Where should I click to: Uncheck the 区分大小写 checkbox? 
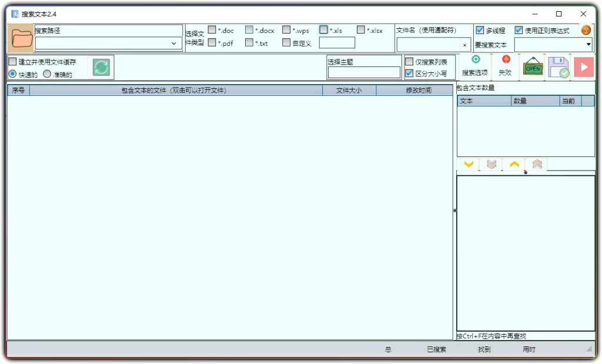[x=409, y=73]
